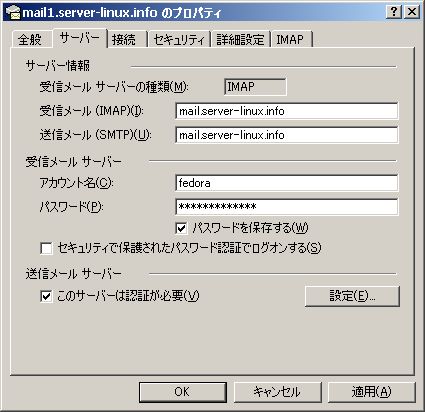This screenshot has height=412, width=425.
Task: Click the 適用(A) button
Action: click(372, 392)
